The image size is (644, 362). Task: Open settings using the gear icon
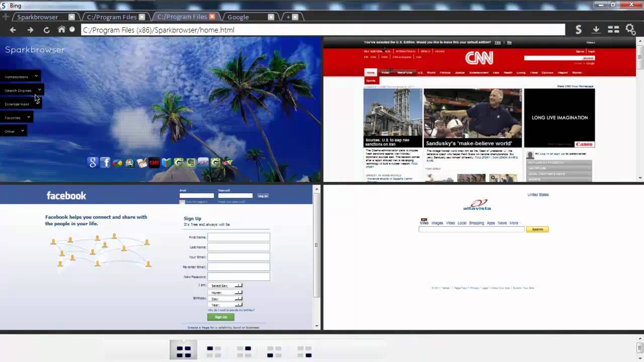pyautogui.click(x=631, y=30)
